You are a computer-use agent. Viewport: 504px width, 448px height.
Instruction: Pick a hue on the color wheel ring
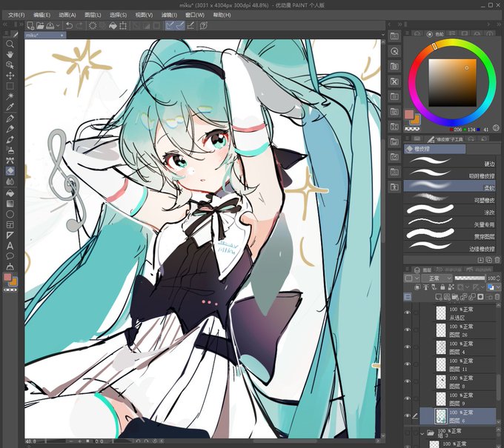(x=434, y=47)
